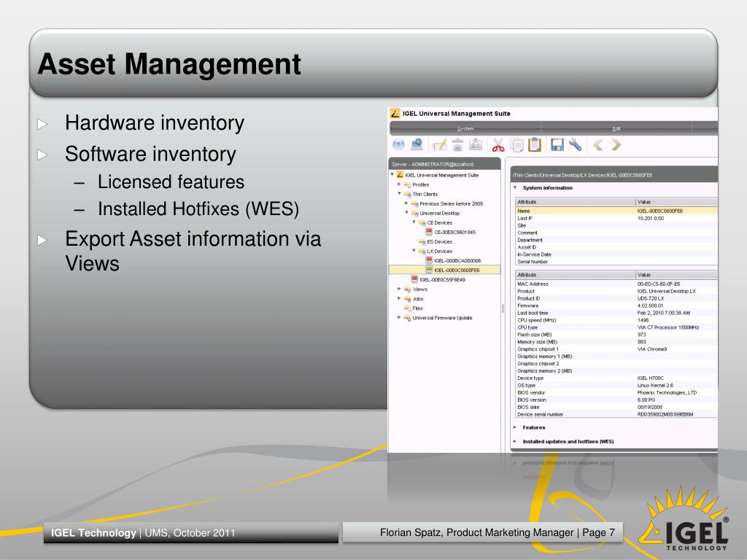Click the first Value column header
The width and height of the screenshot is (747, 560).
[x=677, y=202]
